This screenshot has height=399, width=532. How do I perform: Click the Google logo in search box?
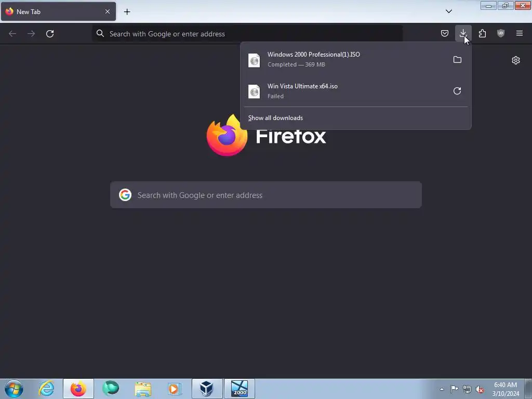point(125,195)
